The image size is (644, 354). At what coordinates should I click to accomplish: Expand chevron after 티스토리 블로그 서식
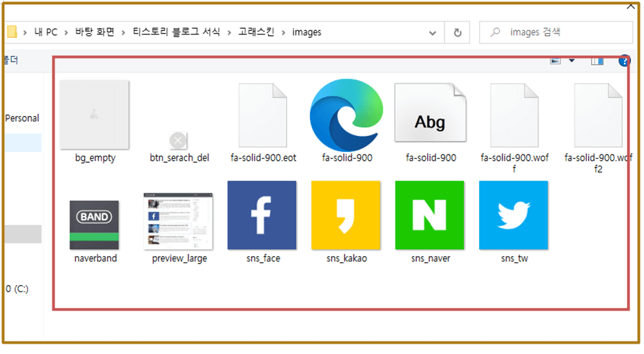(x=229, y=32)
